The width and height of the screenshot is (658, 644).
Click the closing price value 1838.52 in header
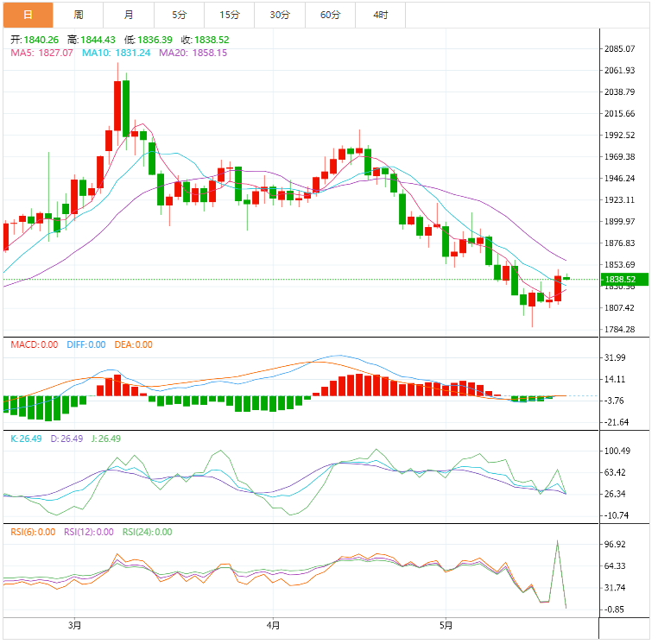pyautogui.click(x=212, y=40)
